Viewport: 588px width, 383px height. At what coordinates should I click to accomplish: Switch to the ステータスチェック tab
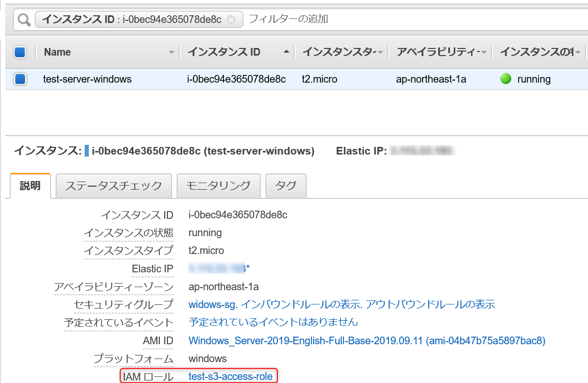pos(113,186)
